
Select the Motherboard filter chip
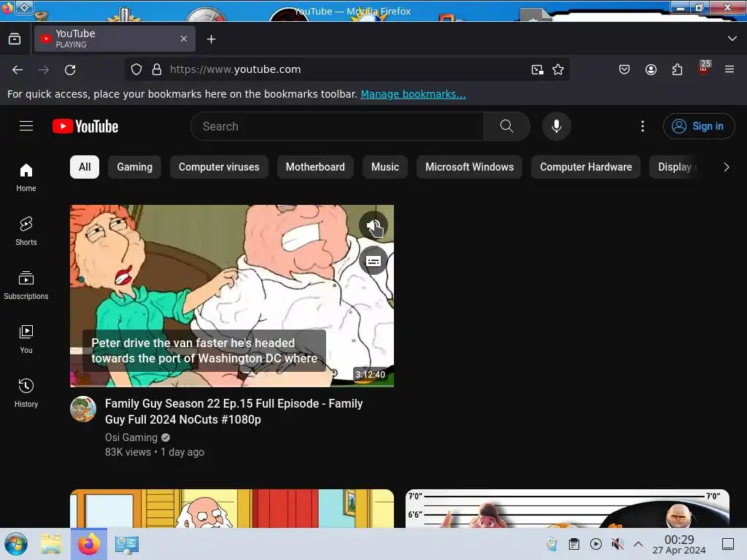coord(315,167)
